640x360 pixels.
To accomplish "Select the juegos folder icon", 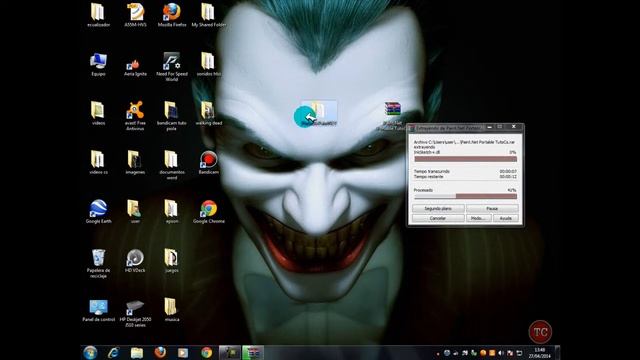I will 171,260.
